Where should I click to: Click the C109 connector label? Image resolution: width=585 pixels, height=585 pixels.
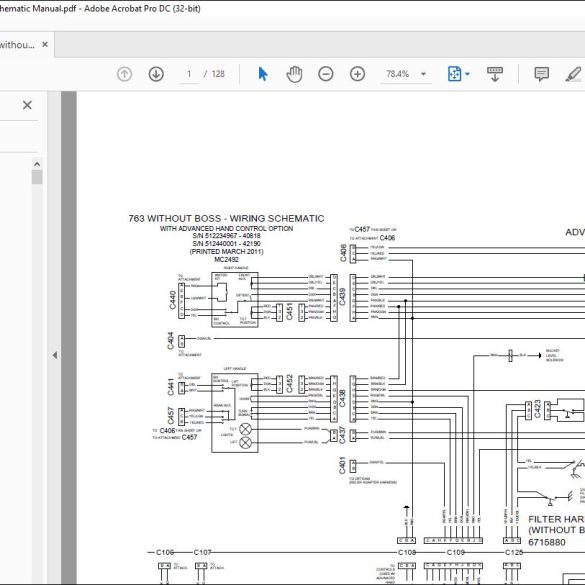[456, 552]
